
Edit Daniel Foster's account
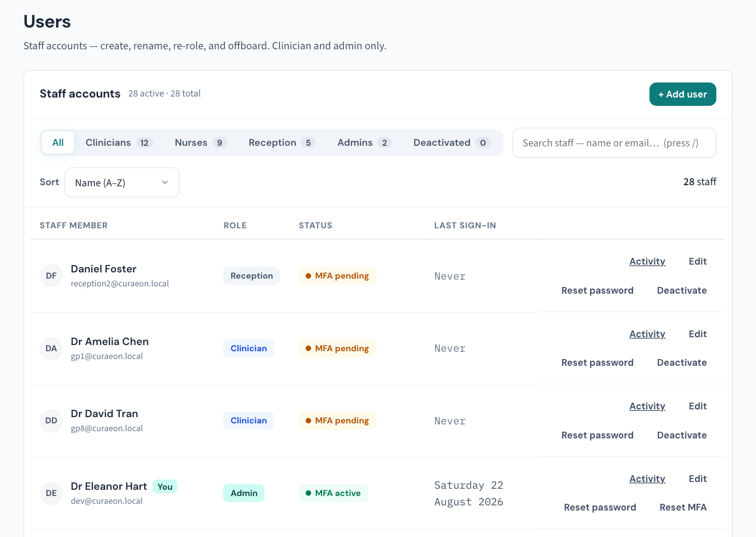coord(697,261)
